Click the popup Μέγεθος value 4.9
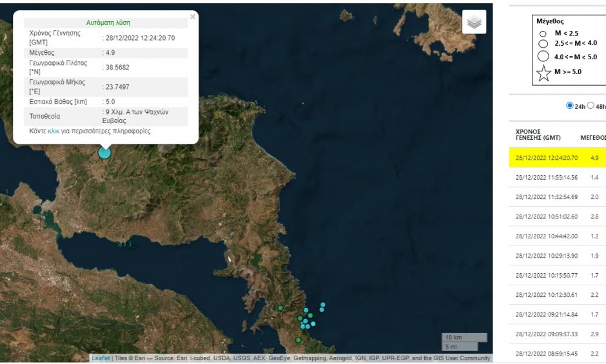The image size is (606, 364). coord(110,53)
